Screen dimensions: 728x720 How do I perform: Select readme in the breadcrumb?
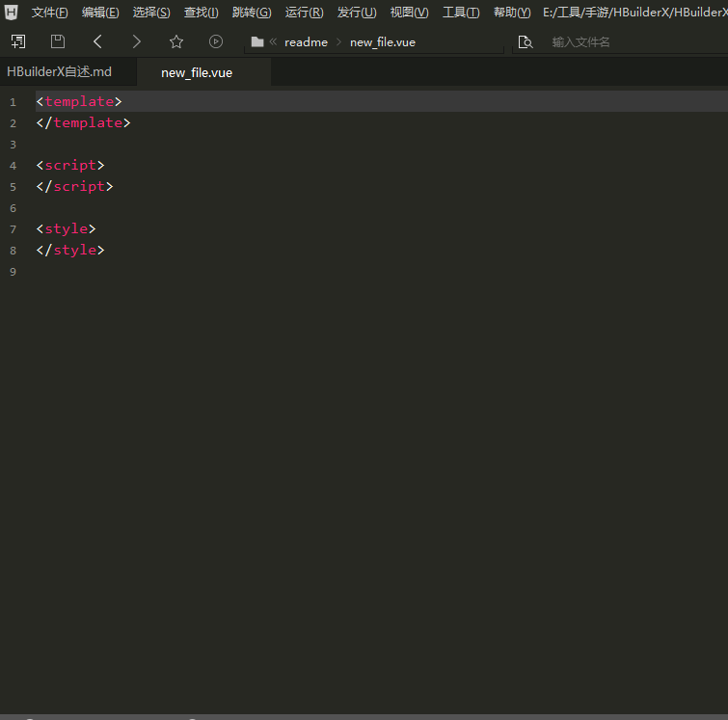[x=306, y=42]
